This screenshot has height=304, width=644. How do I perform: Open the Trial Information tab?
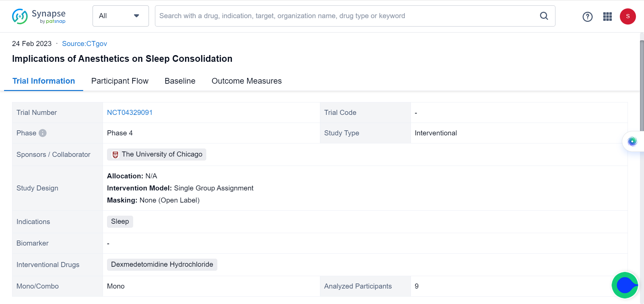[x=44, y=81]
